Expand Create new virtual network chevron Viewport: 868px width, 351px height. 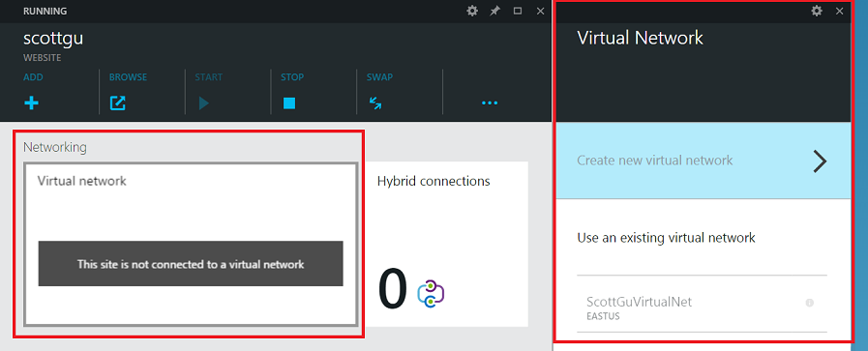tap(820, 161)
